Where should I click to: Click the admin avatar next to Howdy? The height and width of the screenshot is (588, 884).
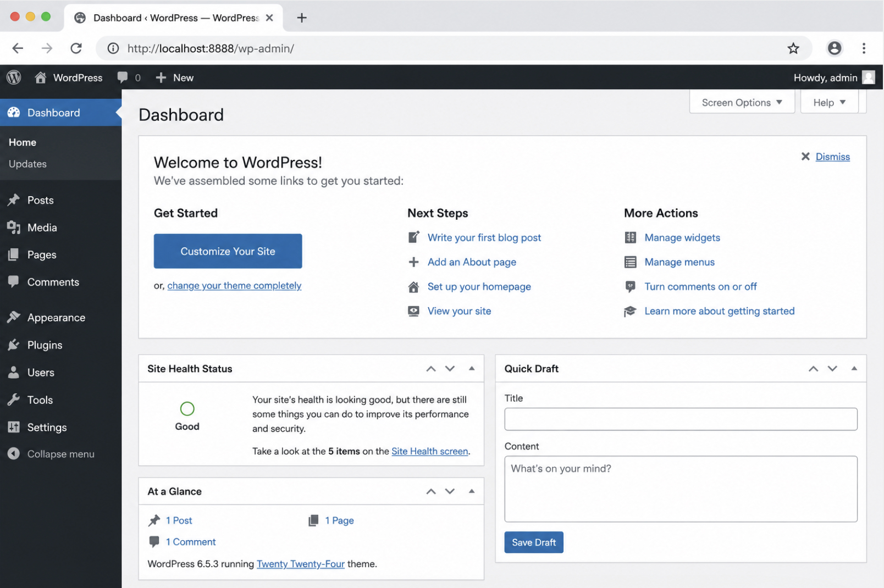(869, 77)
